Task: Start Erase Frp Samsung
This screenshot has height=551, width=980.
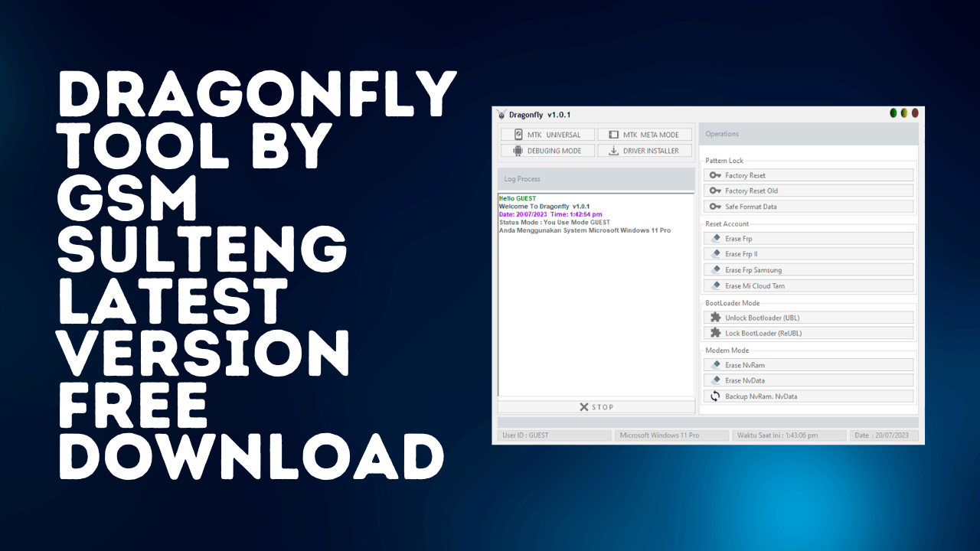Action: pyautogui.click(x=808, y=270)
